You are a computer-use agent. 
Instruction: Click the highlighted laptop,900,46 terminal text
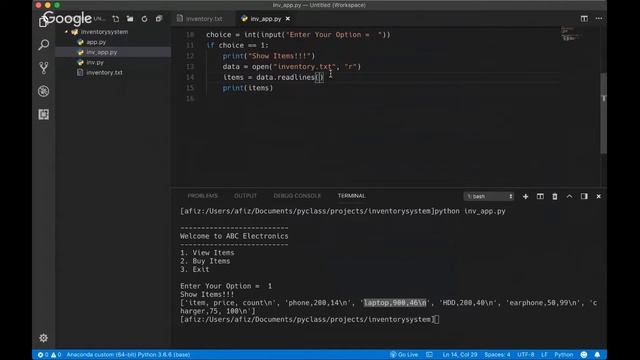[395, 303]
